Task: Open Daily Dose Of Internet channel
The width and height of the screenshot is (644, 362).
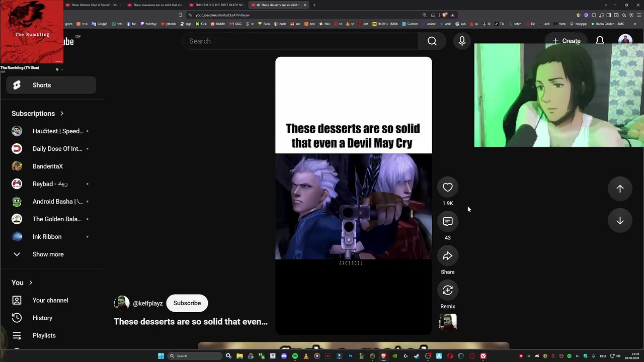Action: point(51,149)
